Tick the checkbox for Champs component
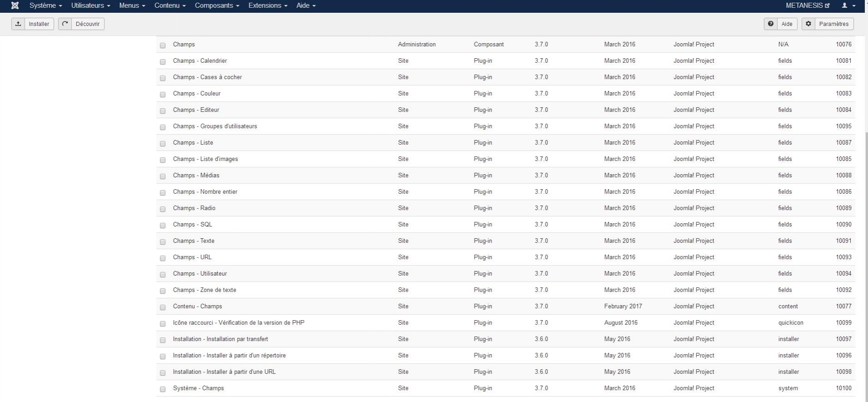This screenshot has height=402, width=868. [x=163, y=45]
